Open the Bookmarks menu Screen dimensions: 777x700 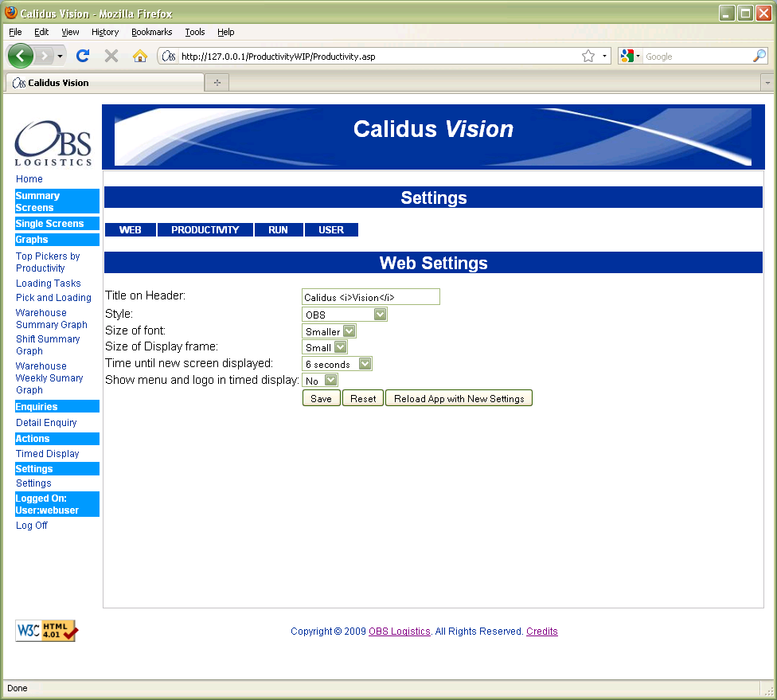click(x=151, y=32)
